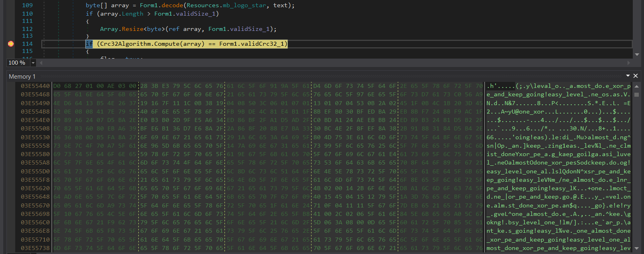Click ASCII text 'pe_and_keep_going!easy_lK' in row 03E55620
Image resolution: width=644 pixels, height=254 pixels.
coord(532,188)
